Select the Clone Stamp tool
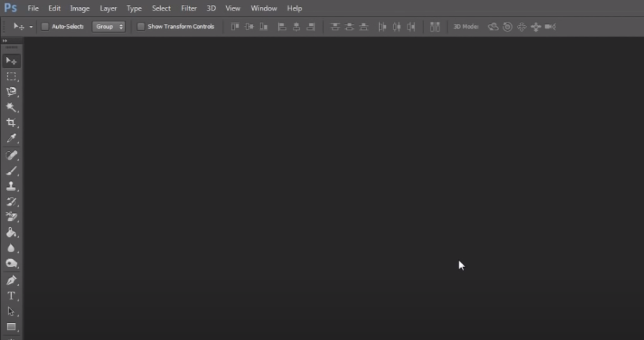This screenshot has width=644, height=340. coord(11,186)
